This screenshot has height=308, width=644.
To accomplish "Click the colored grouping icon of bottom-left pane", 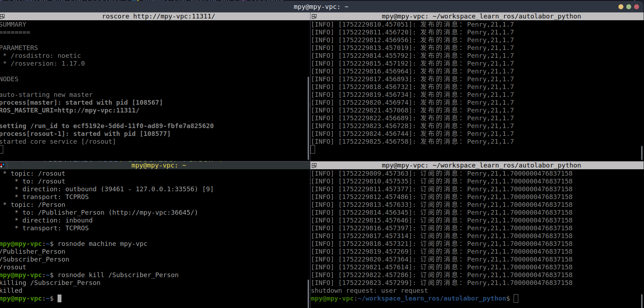I will coord(2,165).
